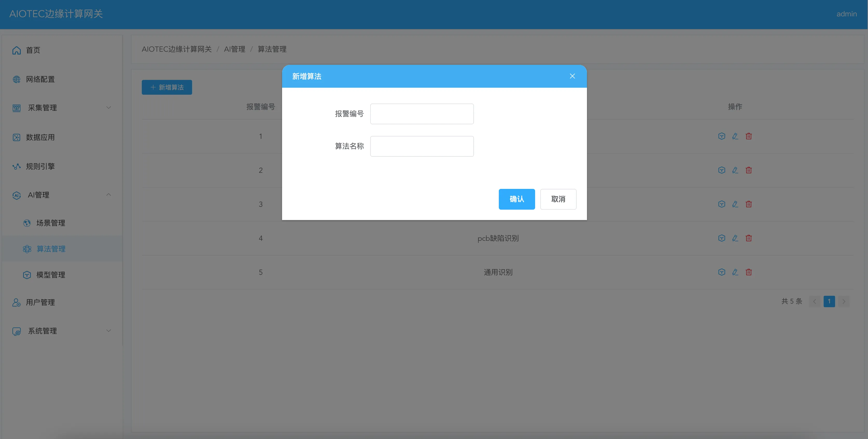Open the 模型管理 menu item
The height and width of the screenshot is (439, 868).
(x=51, y=275)
